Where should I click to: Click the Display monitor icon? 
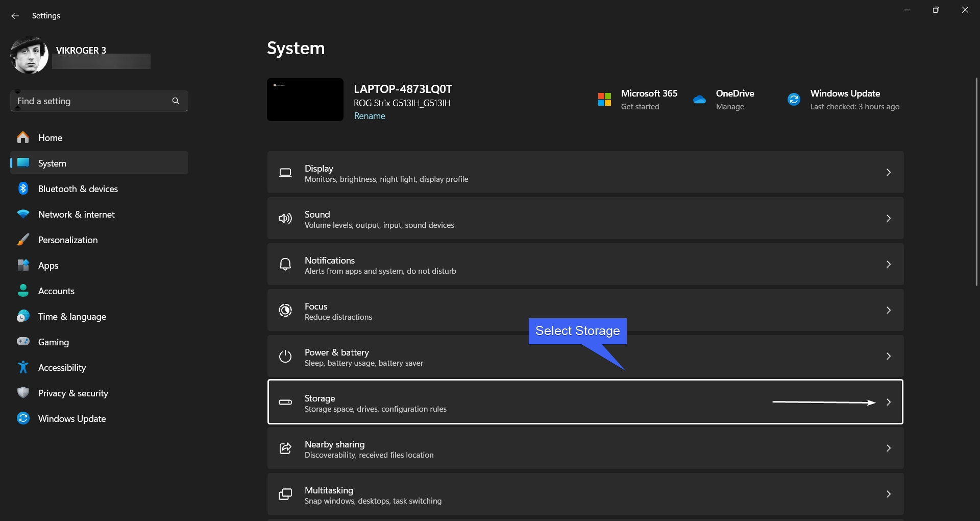point(285,173)
